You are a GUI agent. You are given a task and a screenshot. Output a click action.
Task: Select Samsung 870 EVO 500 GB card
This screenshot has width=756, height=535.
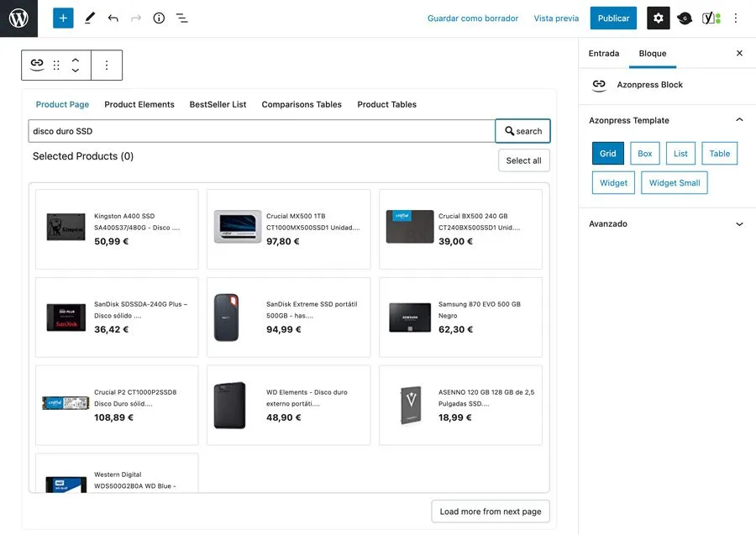(460, 317)
